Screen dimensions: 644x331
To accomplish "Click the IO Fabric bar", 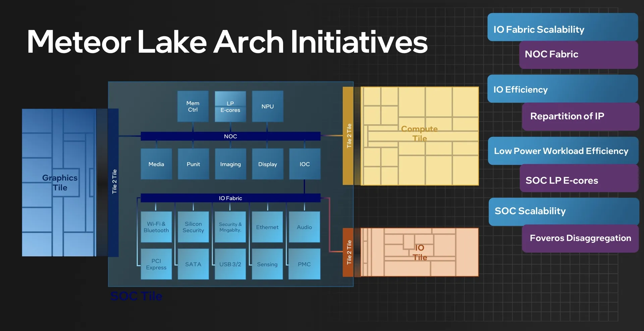I will (230, 198).
